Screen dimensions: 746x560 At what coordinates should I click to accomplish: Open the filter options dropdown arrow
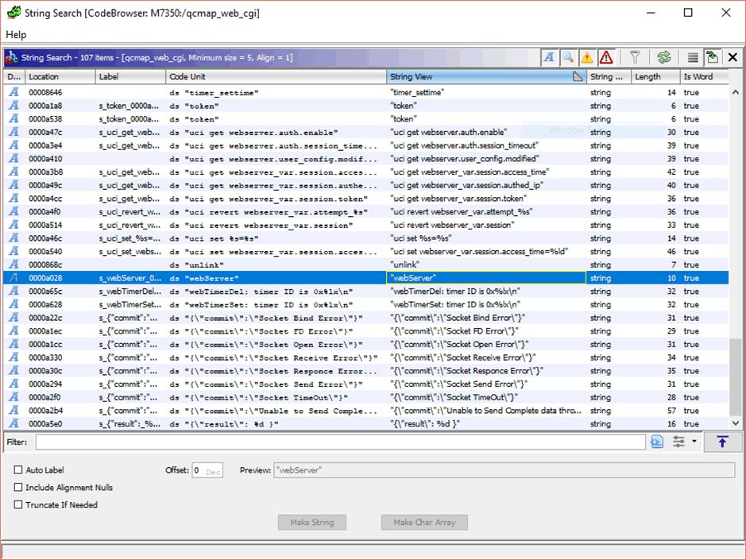pyautogui.click(x=694, y=442)
